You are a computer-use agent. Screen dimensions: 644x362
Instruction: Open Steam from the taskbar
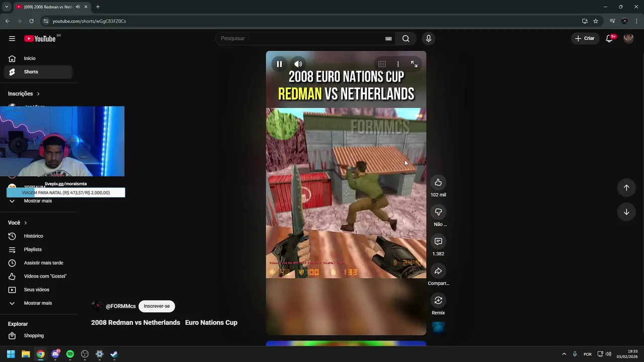click(114, 354)
